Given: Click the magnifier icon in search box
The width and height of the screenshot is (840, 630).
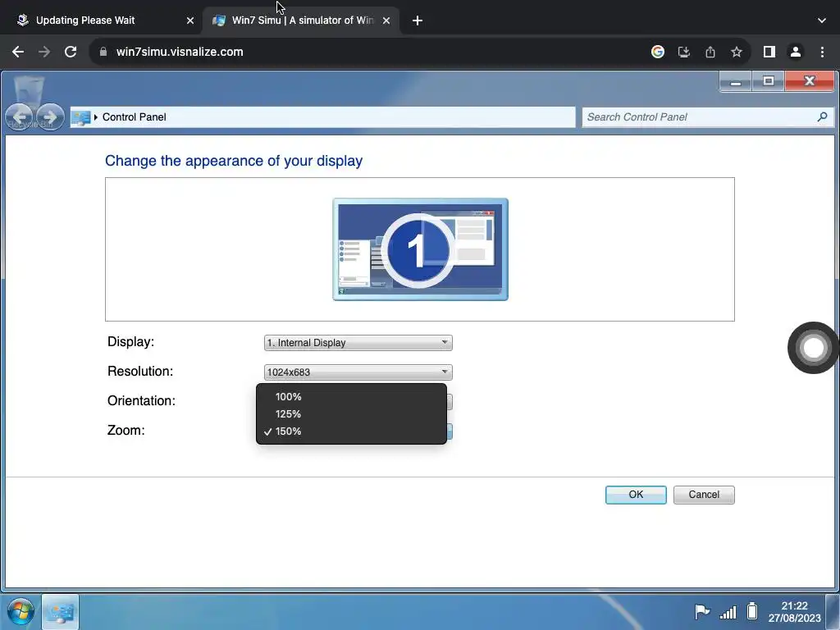Looking at the screenshot, I should (x=822, y=116).
